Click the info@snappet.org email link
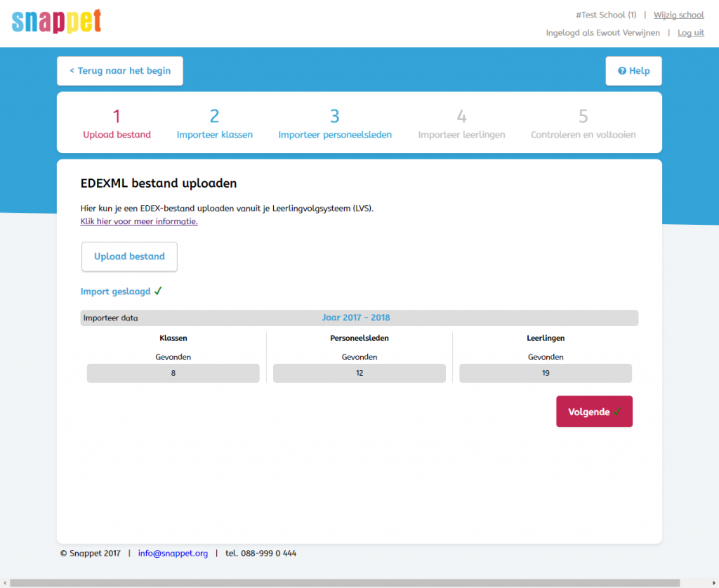The width and height of the screenshot is (719, 588). [x=173, y=553]
